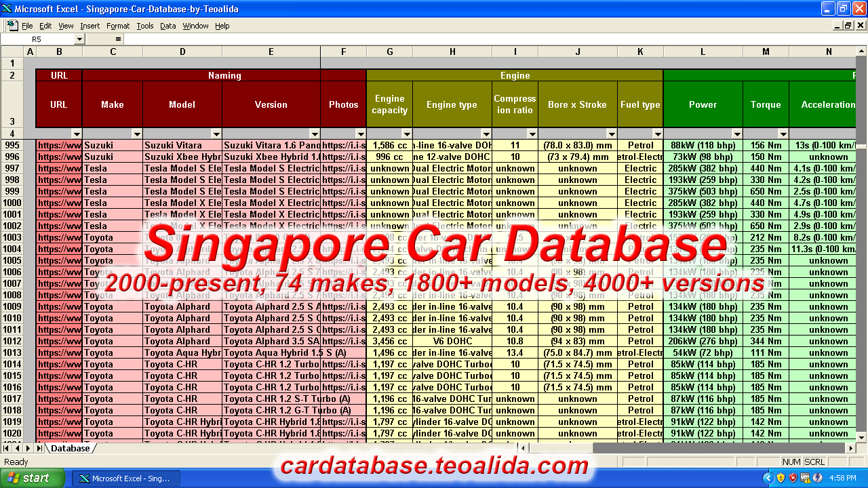Open the Fuel type filter dropdown
This screenshot has width=868, height=488.
pyautogui.click(x=658, y=134)
